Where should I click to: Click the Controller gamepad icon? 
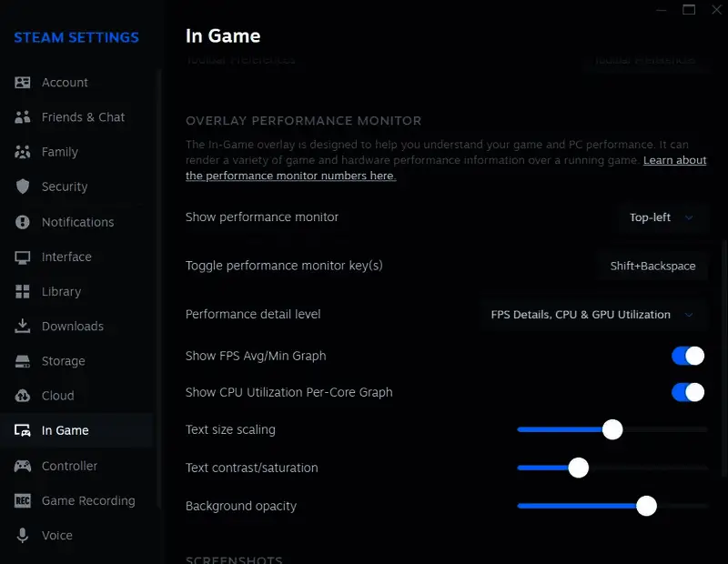(x=23, y=466)
